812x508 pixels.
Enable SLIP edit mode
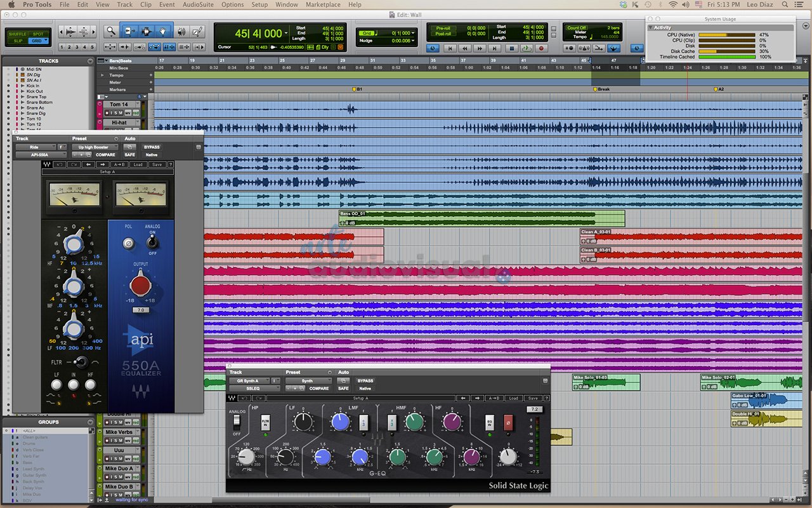pos(17,41)
